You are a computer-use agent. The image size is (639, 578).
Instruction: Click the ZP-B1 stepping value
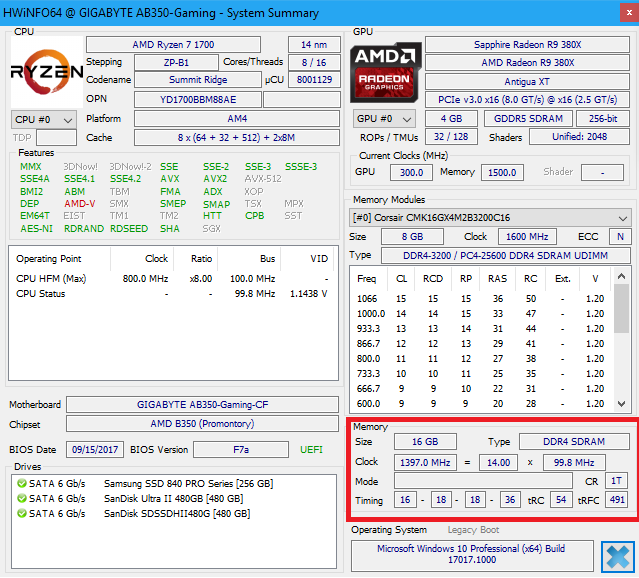pyautogui.click(x=176, y=63)
